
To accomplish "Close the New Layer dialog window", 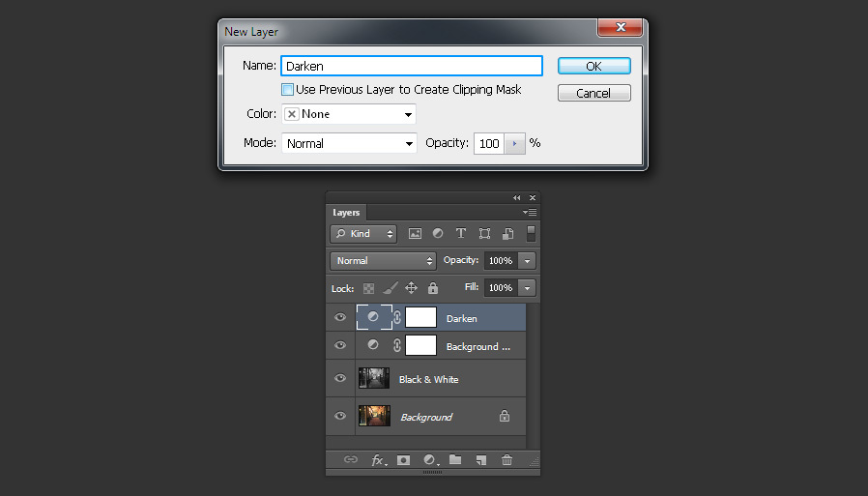I will (x=621, y=26).
